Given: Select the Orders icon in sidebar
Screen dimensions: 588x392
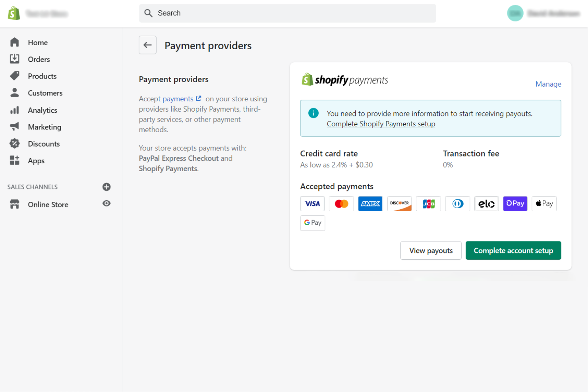Looking at the screenshot, I should point(14,59).
